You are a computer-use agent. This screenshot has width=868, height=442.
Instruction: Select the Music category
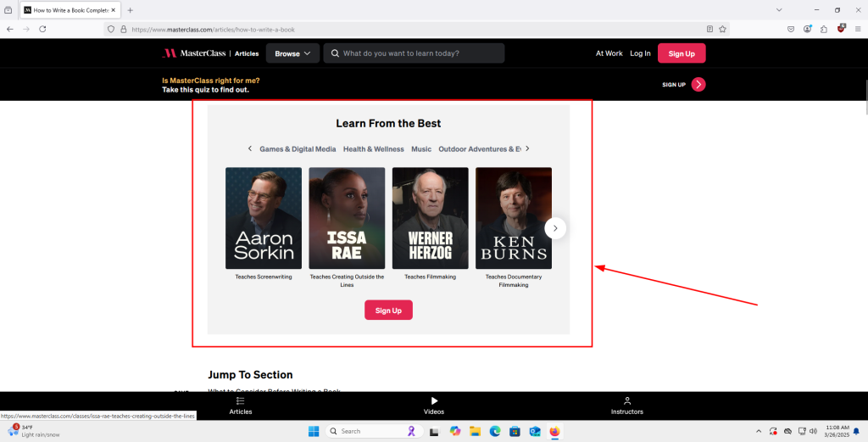coord(421,149)
